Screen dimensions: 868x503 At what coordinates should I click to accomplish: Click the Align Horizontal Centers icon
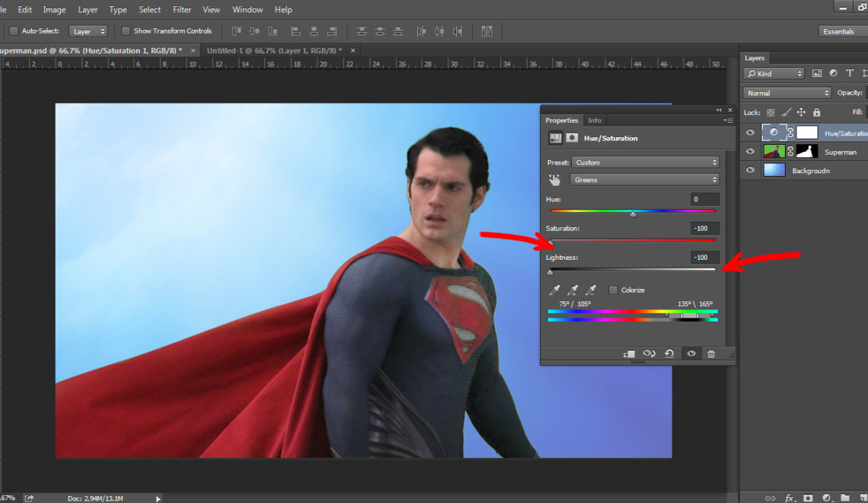[x=314, y=31]
